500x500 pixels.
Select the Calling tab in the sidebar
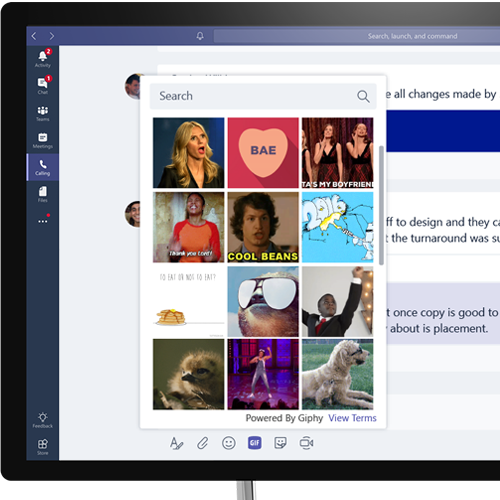point(43,167)
